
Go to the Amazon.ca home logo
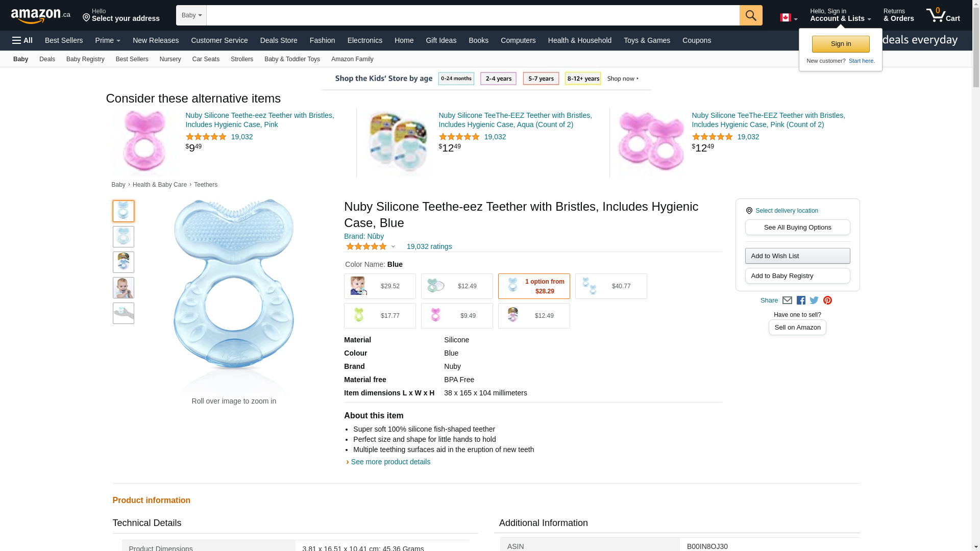pyautogui.click(x=40, y=16)
